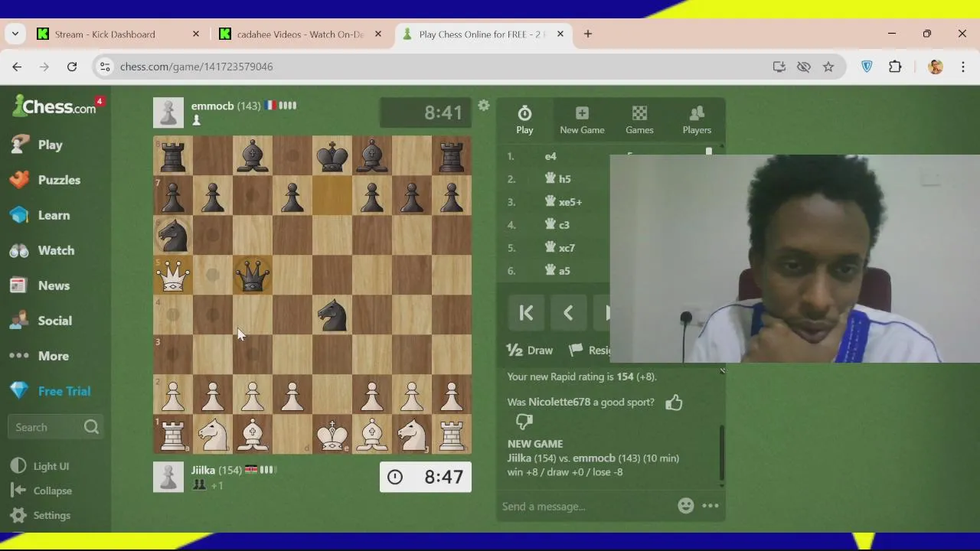This screenshot has height=551, width=980.
Task: Open a new browser tab
Action: coord(588,34)
